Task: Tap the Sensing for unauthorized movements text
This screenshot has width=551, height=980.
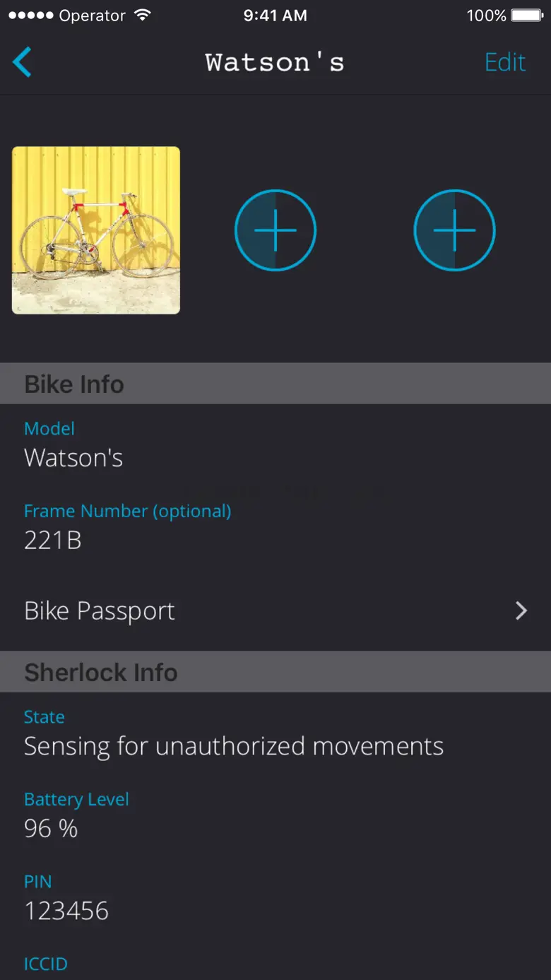Action: coord(234,746)
